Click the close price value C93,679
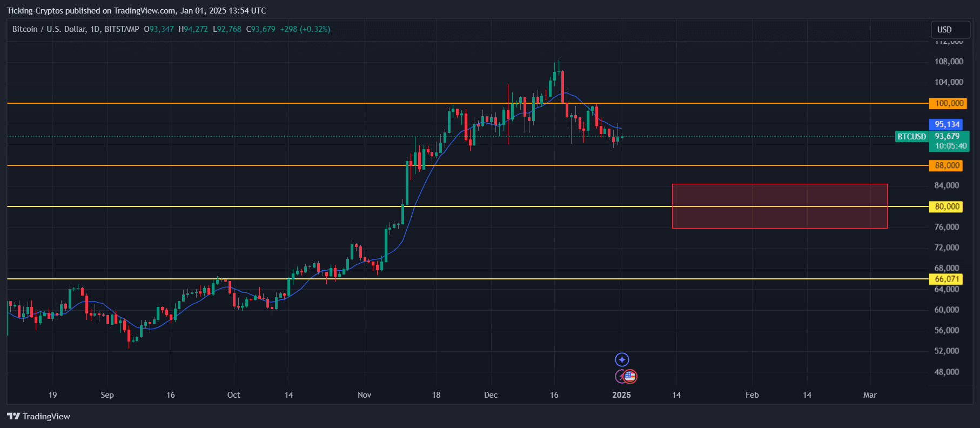This screenshot has width=980, height=428. coord(261,29)
